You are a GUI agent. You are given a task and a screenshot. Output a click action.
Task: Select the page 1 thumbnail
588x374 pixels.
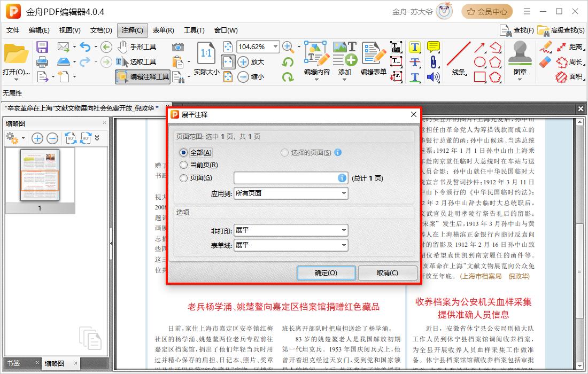(40, 175)
